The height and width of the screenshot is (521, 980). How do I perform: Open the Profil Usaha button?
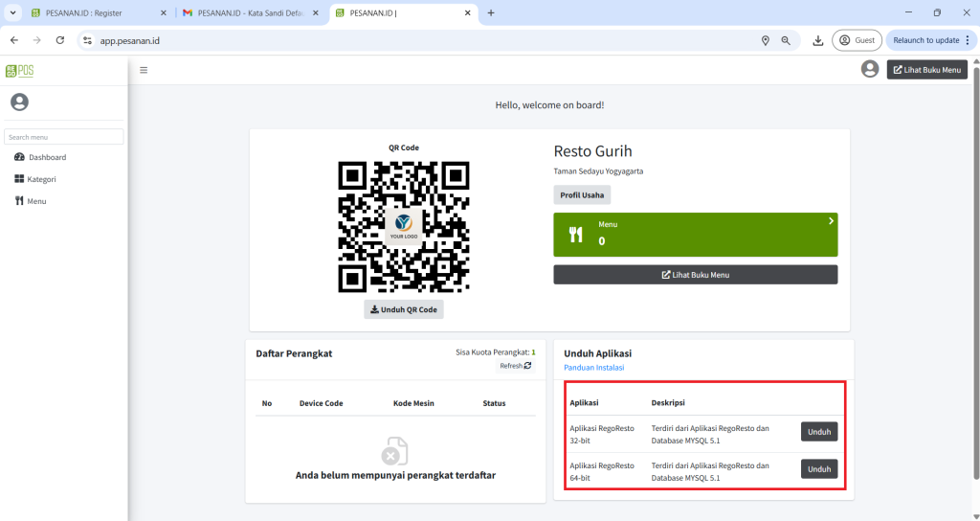tap(581, 194)
